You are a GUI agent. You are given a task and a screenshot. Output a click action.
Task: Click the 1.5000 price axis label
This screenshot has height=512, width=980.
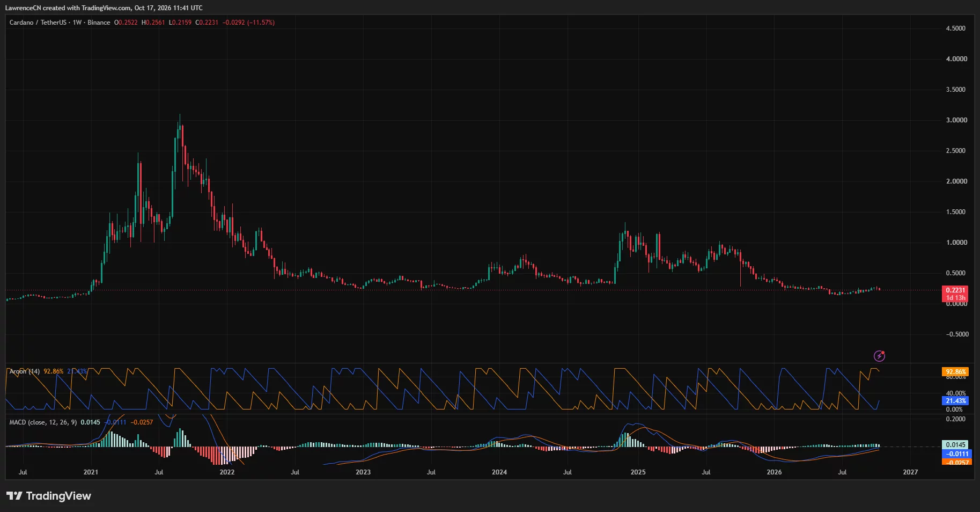point(956,212)
